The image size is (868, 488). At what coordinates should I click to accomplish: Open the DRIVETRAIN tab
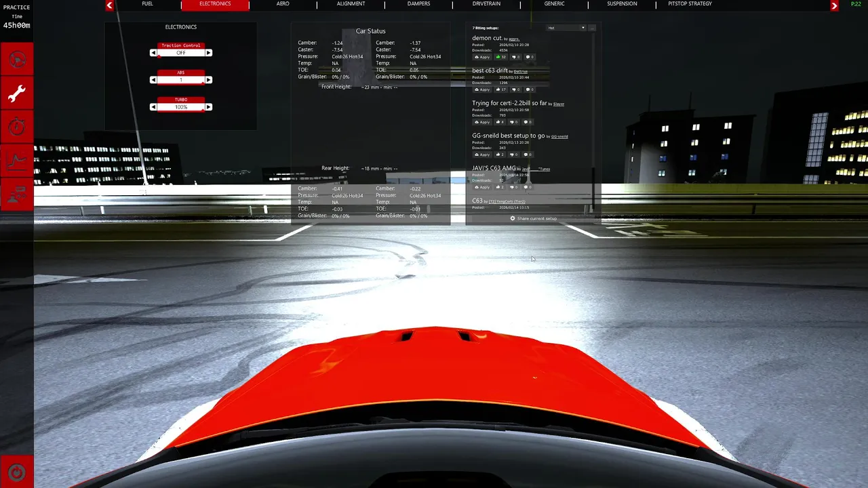[x=486, y=4]
